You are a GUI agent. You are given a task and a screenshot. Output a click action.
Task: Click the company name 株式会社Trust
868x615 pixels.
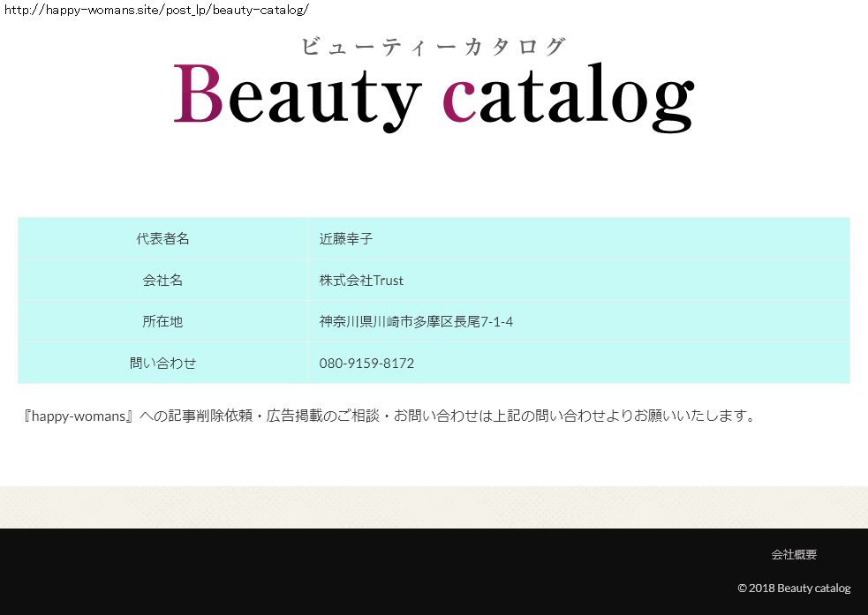[361, 281]
